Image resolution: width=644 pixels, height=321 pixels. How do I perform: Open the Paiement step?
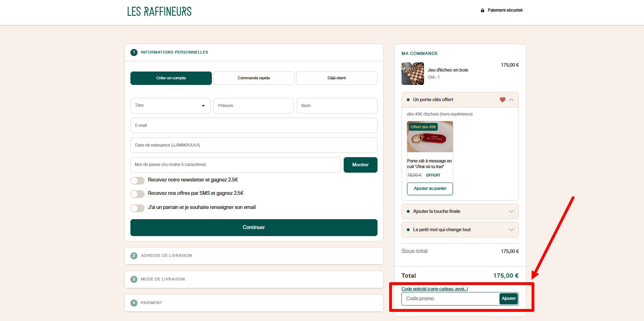(254, 303)
